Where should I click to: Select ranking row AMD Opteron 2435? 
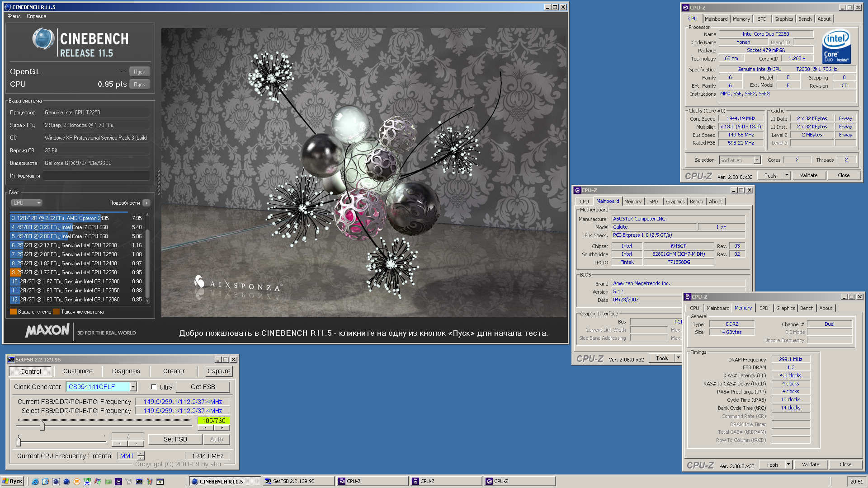coord(77,218)
